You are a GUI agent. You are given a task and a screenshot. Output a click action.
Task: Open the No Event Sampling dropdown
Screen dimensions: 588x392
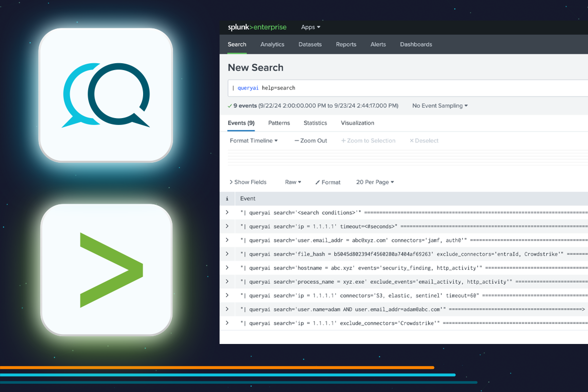pos(440,105)
